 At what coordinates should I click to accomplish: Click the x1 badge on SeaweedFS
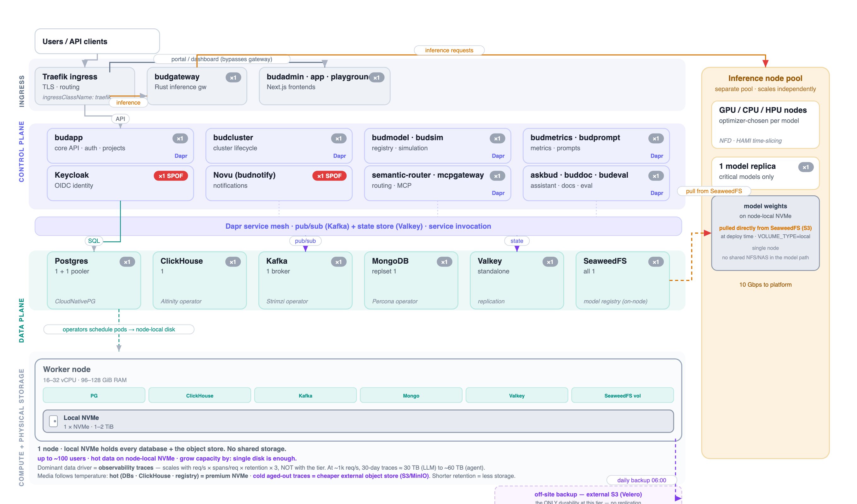point(656,262)
